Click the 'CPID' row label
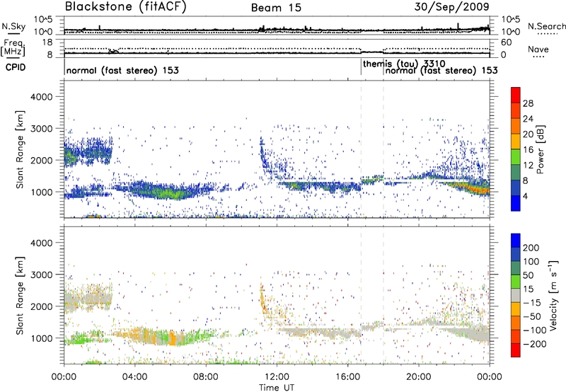 coord(16,67)
